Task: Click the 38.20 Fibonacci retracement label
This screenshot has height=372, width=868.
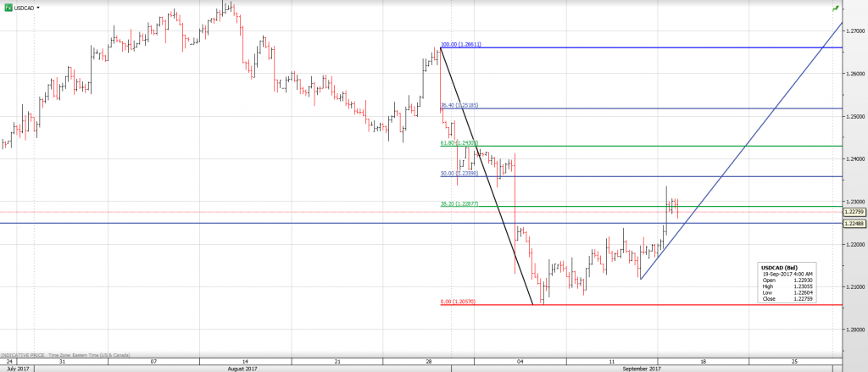Action: tap(459, 203)
